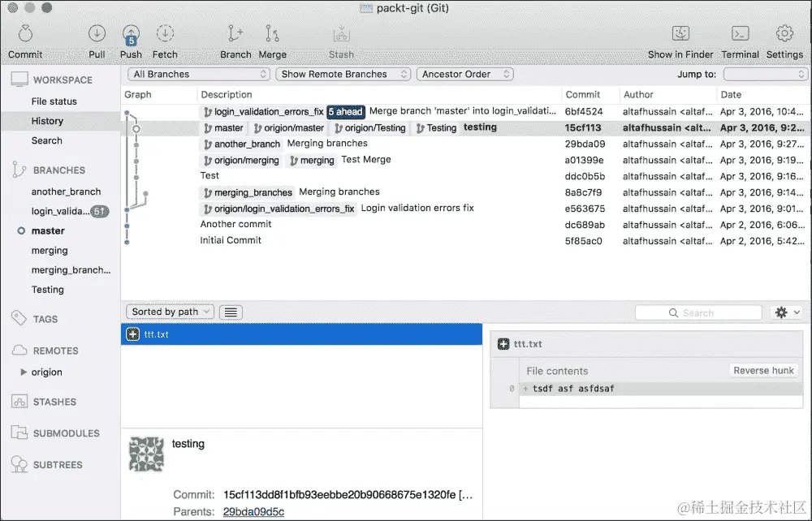Image resolution: width=812 pixels, height=521 pixels.
Task: Select 'Login validation errors fix' commit
Action: tap(466, 209)
